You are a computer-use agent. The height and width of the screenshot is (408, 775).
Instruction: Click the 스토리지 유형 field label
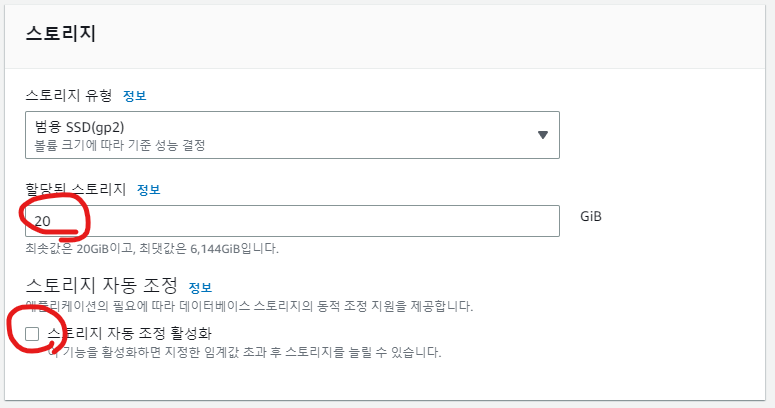(x=69, y=95)
